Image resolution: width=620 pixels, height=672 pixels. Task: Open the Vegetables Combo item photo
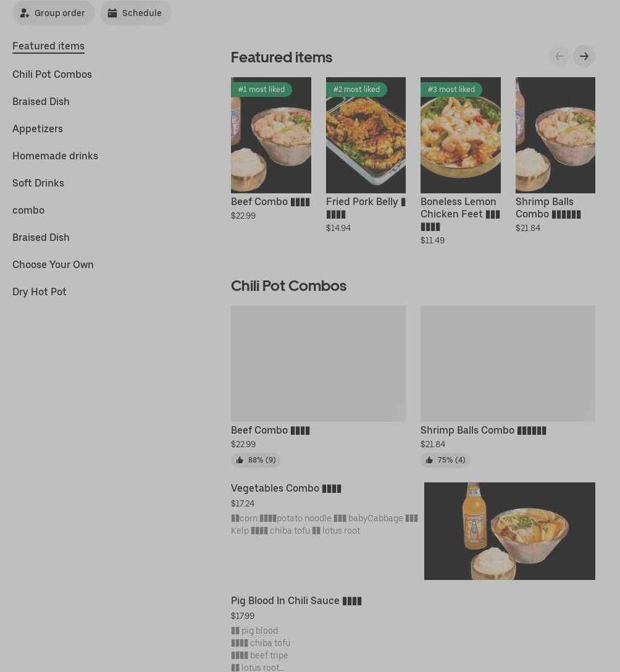click(x=509, y=531)
